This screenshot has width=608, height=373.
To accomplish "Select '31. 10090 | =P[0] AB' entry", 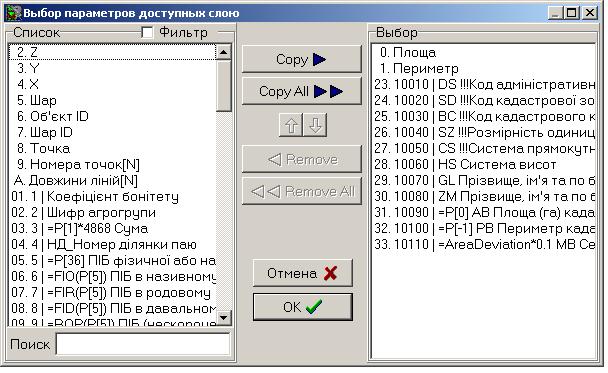I will click(483, 212).
